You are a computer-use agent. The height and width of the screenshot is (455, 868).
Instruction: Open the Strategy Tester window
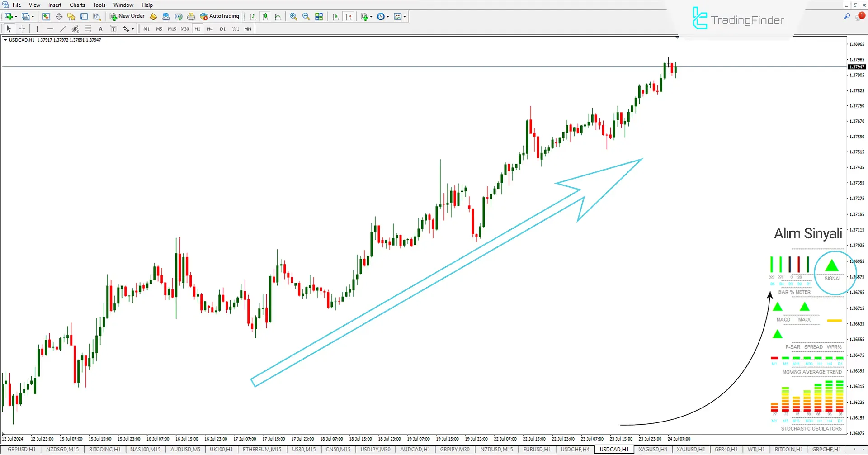click(x=97, y=16)
